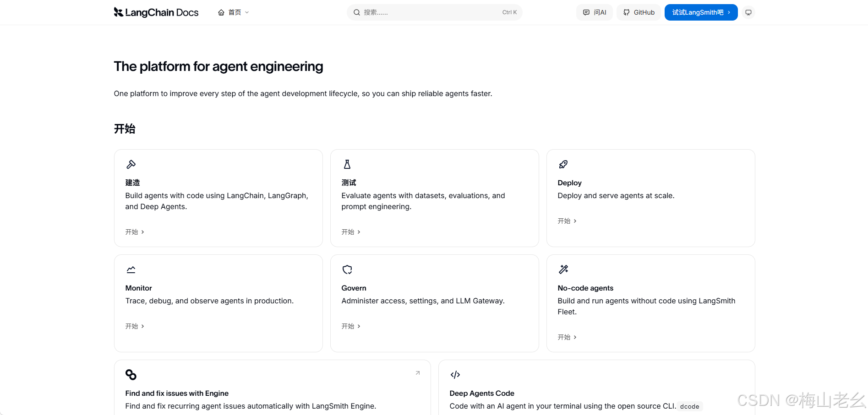868x415 pixels.
Task: Open the 开始 link under Govern
Action: point(351,326)
